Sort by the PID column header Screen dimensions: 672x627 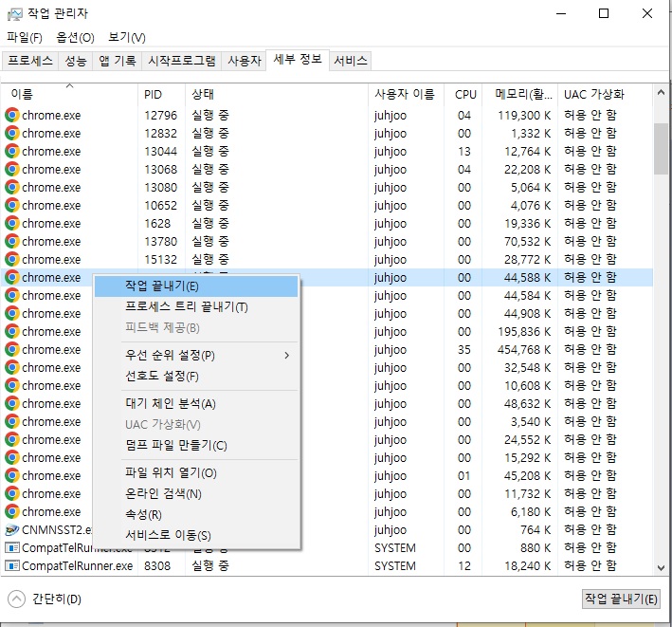pos(161,94)
